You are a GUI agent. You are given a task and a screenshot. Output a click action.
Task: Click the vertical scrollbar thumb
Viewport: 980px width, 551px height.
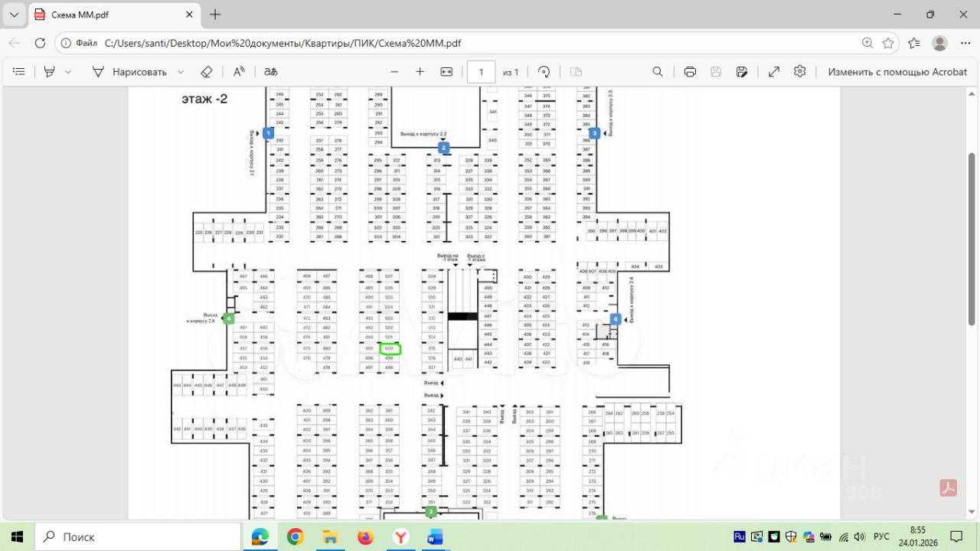tap(972, 239)
